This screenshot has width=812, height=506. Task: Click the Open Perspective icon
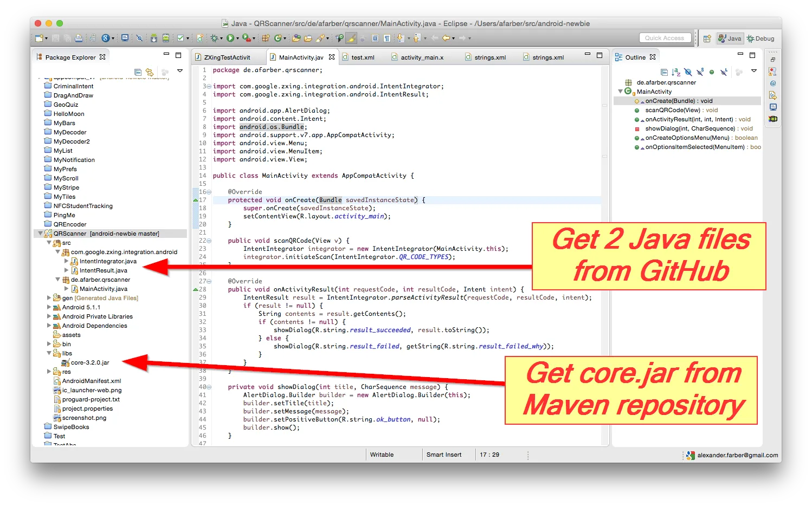(x=707, y=38)
